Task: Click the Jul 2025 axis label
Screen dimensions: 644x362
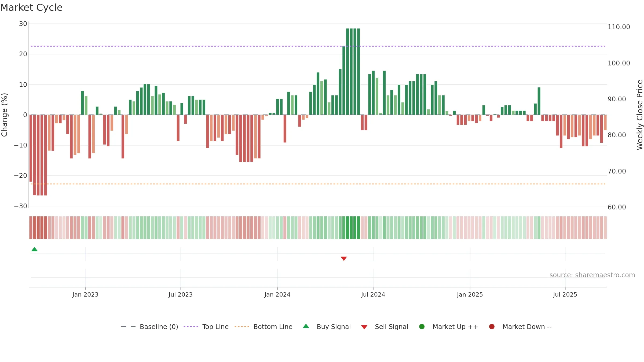Action: pos(565,294)
